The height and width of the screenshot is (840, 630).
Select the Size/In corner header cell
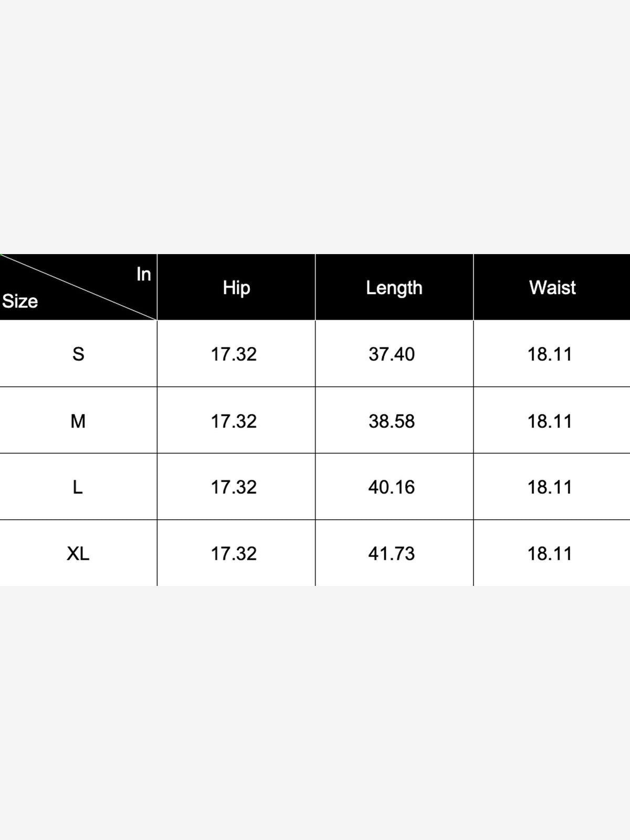pos(78,287)
